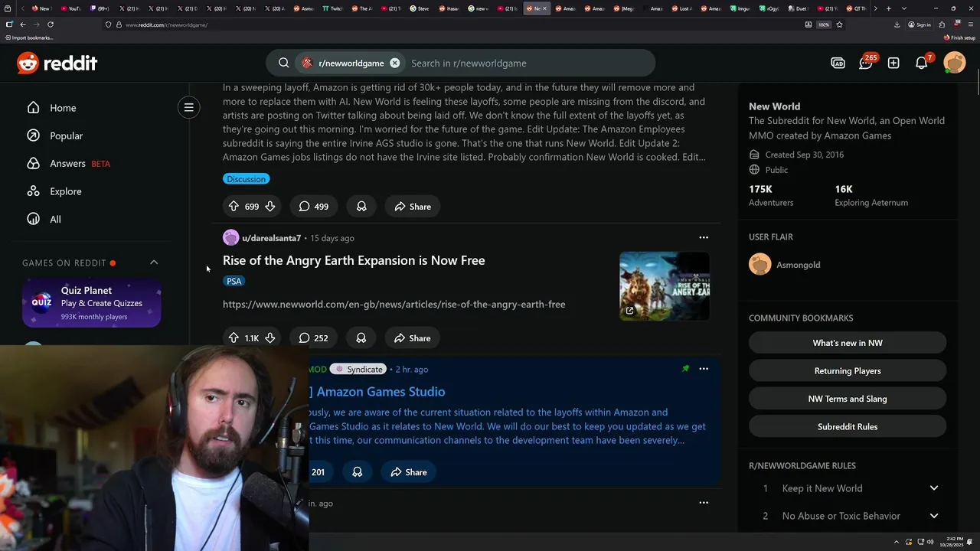The width and height of the screenshot is (980, 551).
Task: Open Returning Players bookmark
Action: tap(848, 370)
